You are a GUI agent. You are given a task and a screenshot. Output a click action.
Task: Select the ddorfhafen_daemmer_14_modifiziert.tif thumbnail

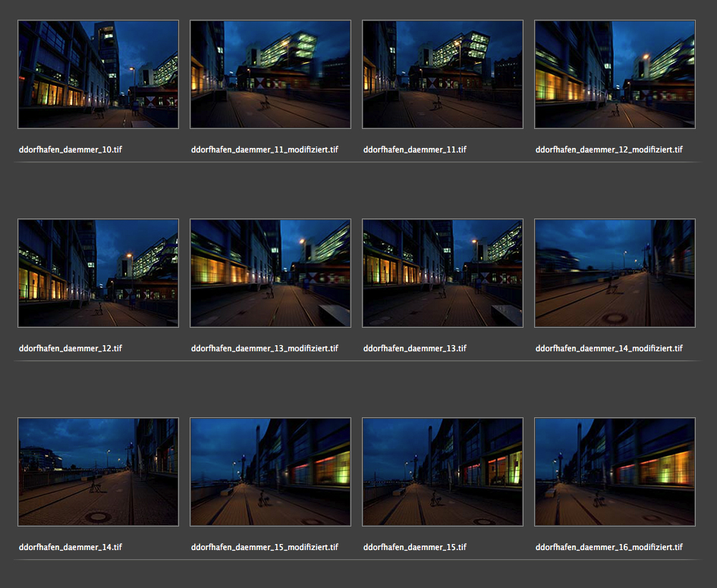coord(615,273)
